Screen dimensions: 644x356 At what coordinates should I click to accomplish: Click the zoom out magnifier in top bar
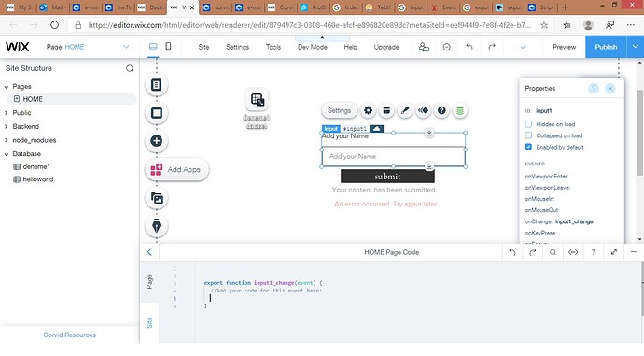click(x=447, y=48)
